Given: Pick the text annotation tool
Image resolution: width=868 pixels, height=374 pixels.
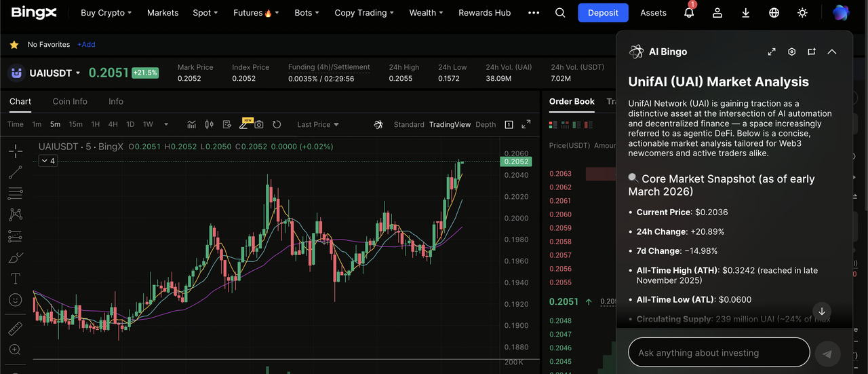Looking at the screenshot, I should pyautogui.click(x=15, y=278).
